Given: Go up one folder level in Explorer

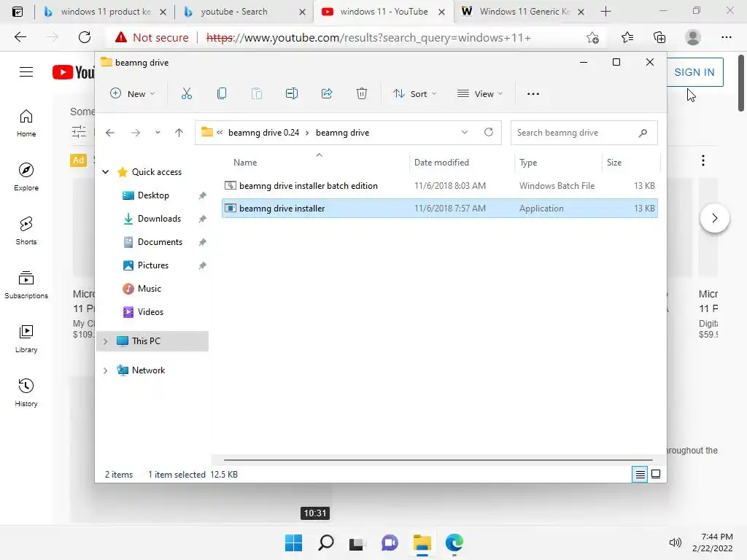Looking at the screenshot, I should pyautogui.click(x=179, y=133).
